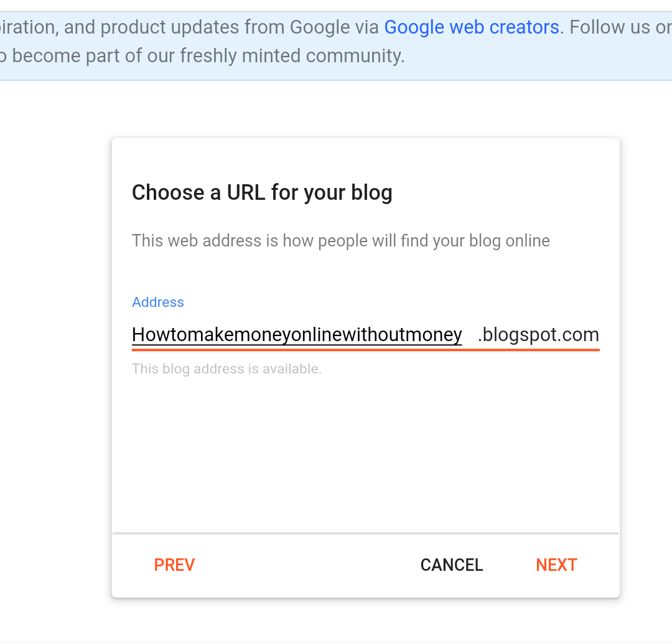Click the divider line above dialog buttons
The width and height of the screenshot is (672, 643).
(365, 533)
